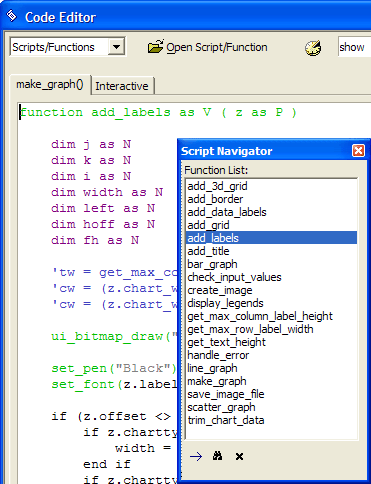371x484 pixels.
Task: Click the 'dim hoff as N' code line
Action: point(103,224)
